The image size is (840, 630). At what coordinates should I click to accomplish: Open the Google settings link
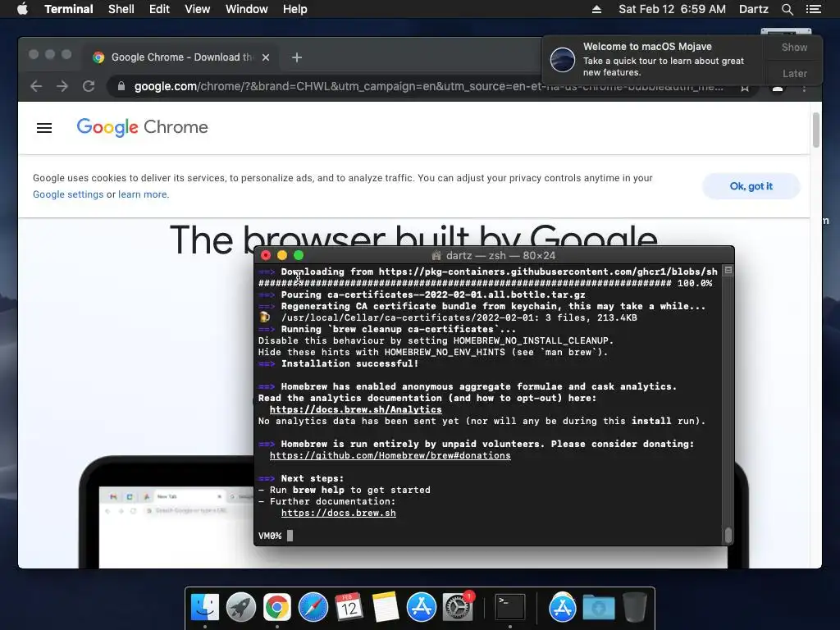(x=68, y=194)
